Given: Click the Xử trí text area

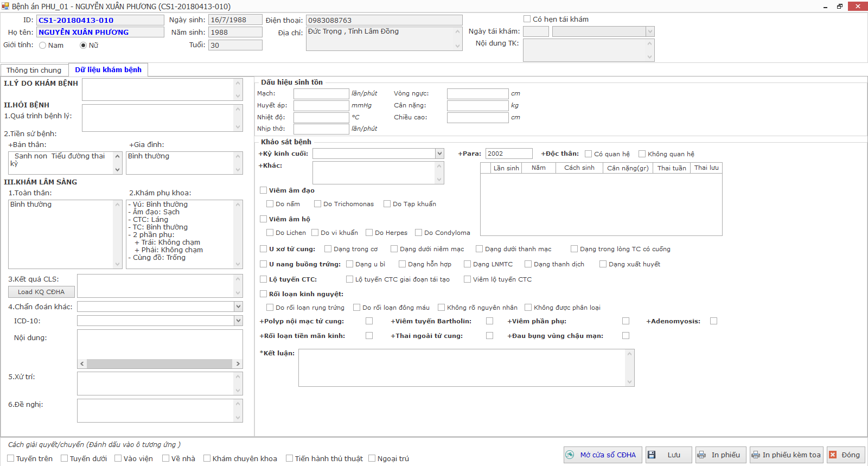Looking at the screenshot, I should [159, 384].
